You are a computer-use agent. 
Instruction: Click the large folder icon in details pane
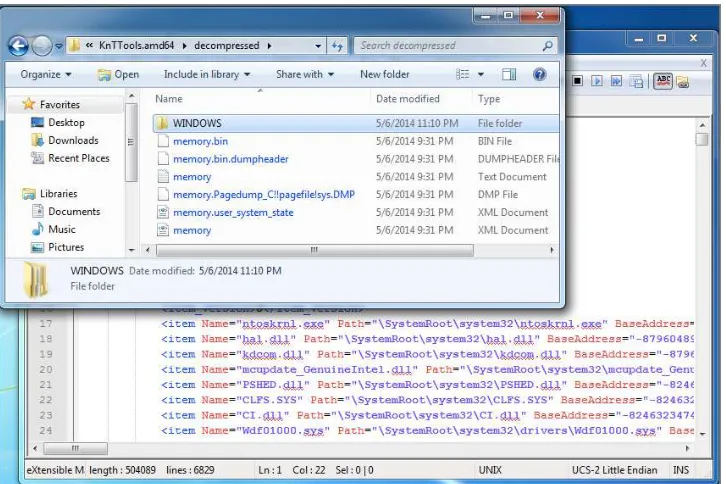[x=36, y=279]
